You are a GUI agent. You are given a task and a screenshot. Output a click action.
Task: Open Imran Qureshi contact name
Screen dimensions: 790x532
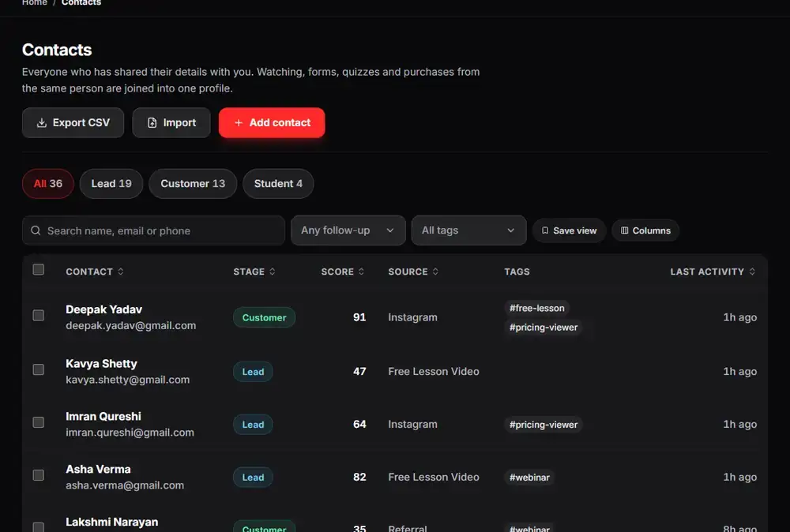click(103, 417)
